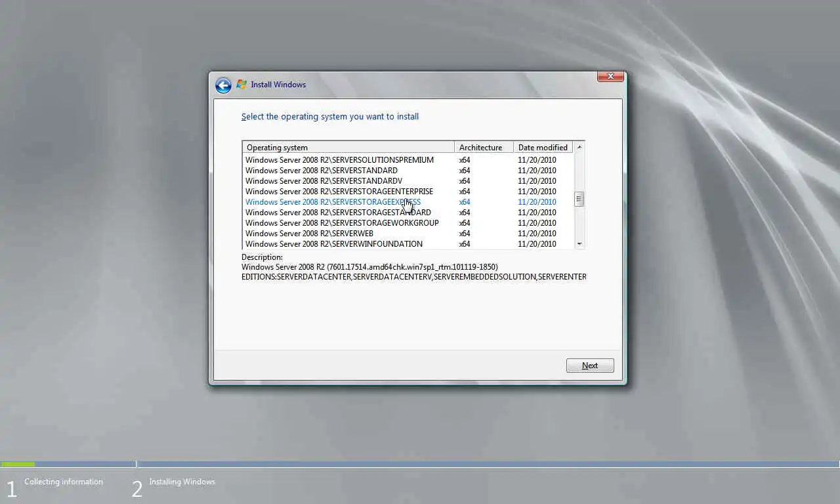Select the SERVERSTORAGEENTERPRISE edition row
Viewport: 840px width, 504px height.
click(408, 192)
